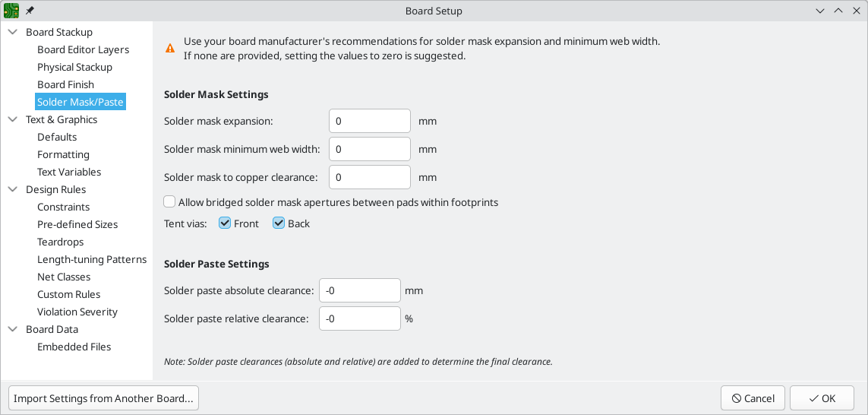
Task: Collapse the Design Rules section
Action: click(13, 189)
